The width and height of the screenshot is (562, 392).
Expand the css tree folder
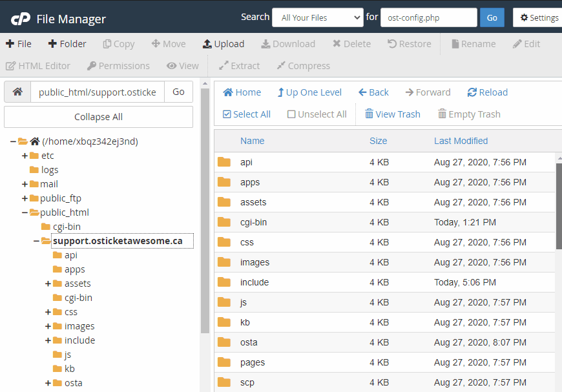tap(48, 312)
